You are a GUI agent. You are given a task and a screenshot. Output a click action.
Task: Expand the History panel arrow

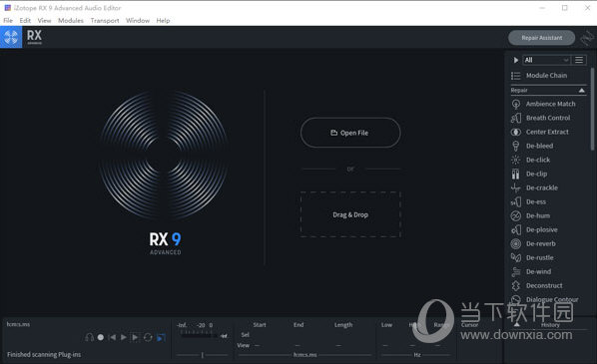coord(517,324)
